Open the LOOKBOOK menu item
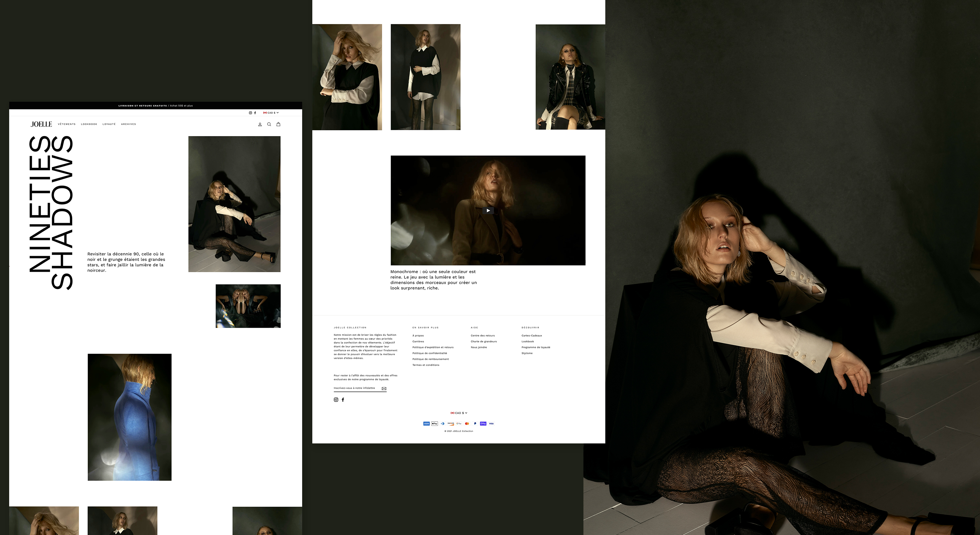The width and height of the screenshot is (980, 535). click(x=89, y=124)
